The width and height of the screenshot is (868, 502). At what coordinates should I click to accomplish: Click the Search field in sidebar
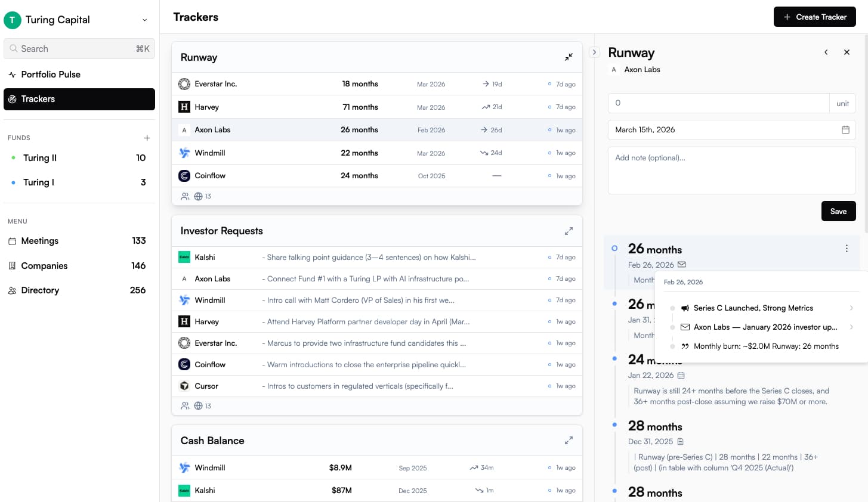(x=79, y=49)
